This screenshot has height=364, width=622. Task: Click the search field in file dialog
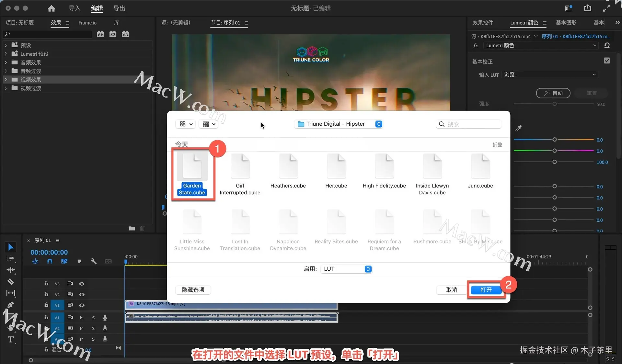472,124
